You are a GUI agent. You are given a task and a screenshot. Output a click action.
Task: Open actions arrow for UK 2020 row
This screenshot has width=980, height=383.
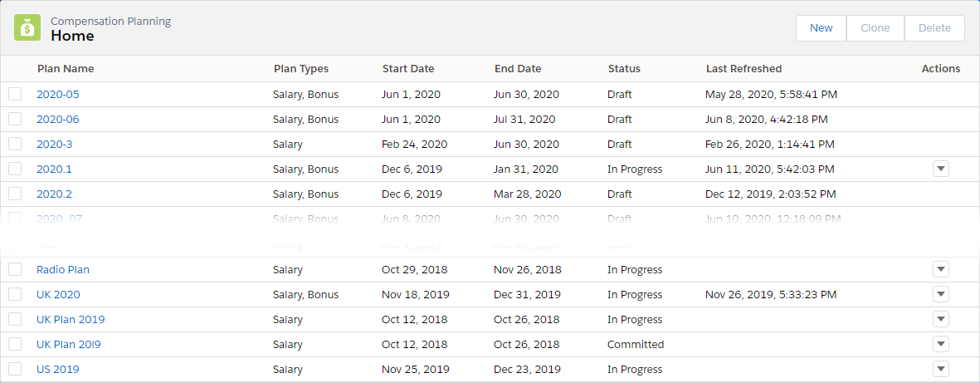pyautogui.click(x=940, y=295)
